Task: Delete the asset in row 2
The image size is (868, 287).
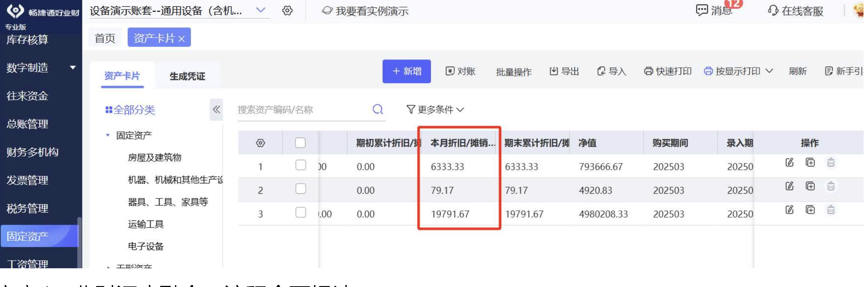Action: 831,186
